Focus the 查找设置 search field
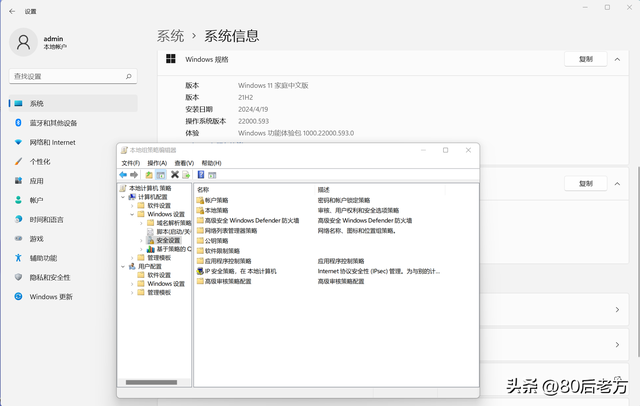The image size is (640, 406). 73,76
